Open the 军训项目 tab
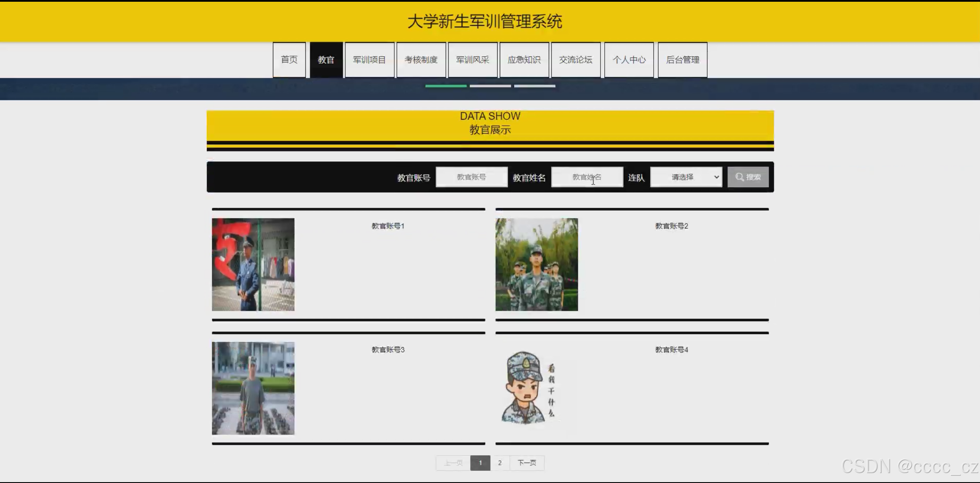The image size is (980, 483). (369, 60)
